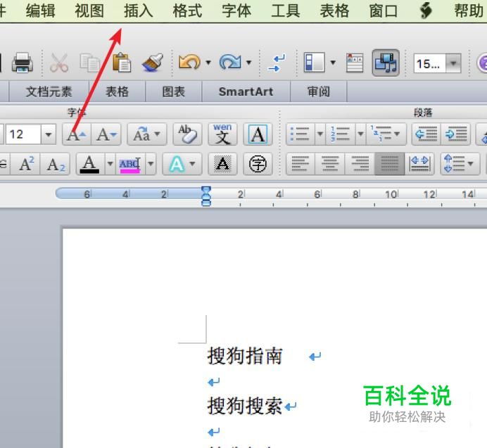Open the font size dropdown arrow

(49, 134)
